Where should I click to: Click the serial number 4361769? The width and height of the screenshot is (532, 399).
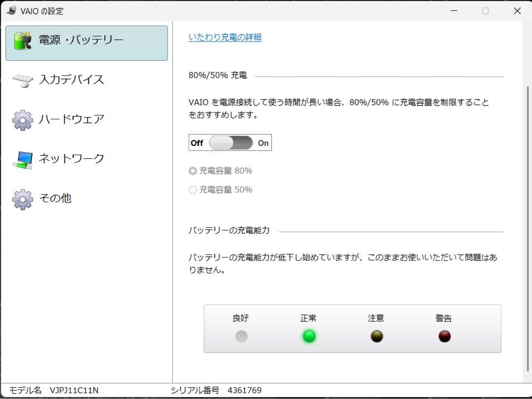pos(244,390)
